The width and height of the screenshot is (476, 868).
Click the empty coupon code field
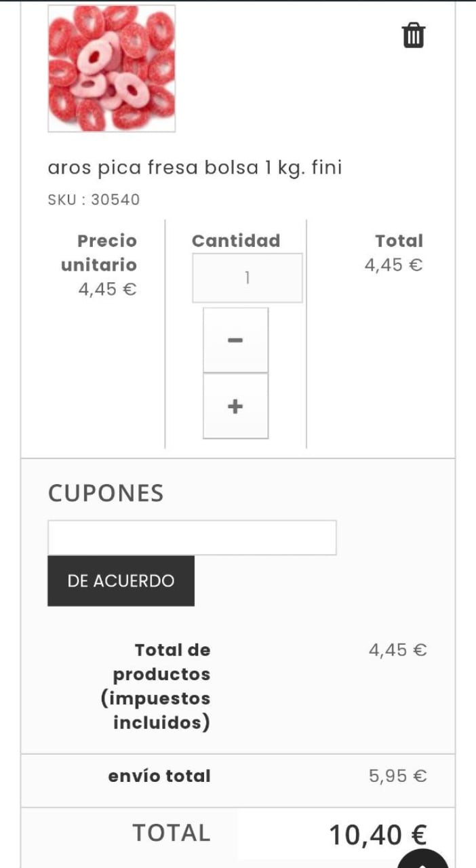click(x=192, y=537)
